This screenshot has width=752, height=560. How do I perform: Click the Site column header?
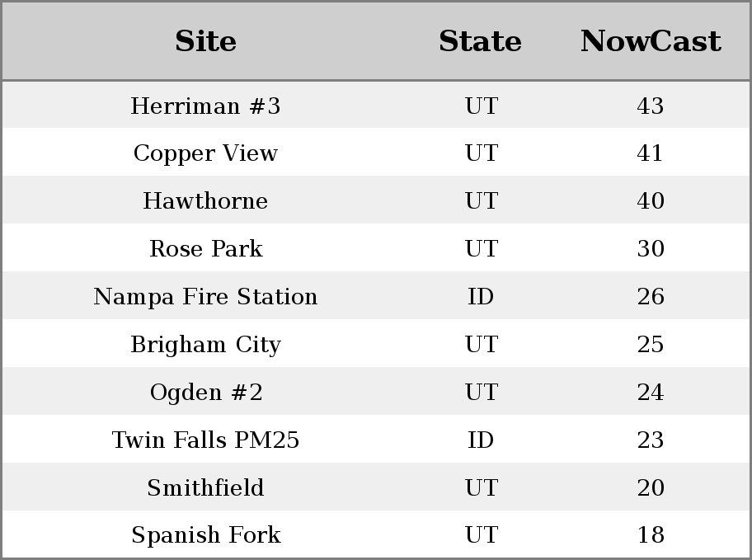[205, 41]
